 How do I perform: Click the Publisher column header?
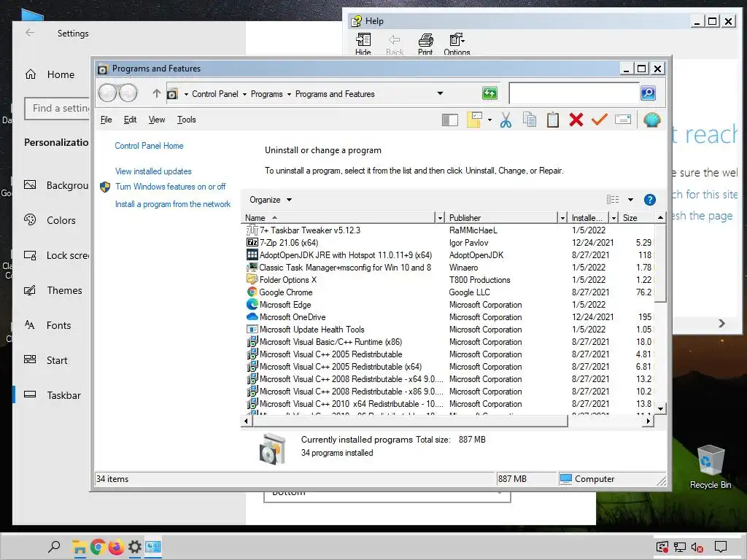pos(502,217)
